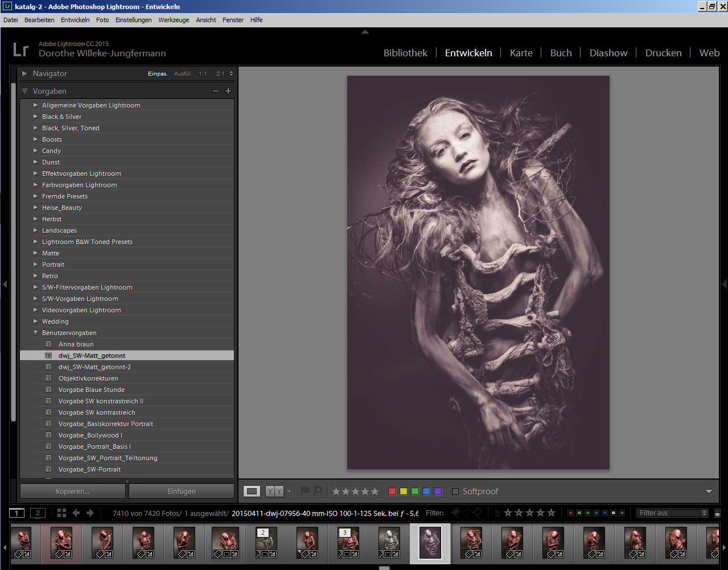The height and width of the screenshot is (570, 728).
Task: Open the before/after view options arrow
Action: tap(289, 491)
